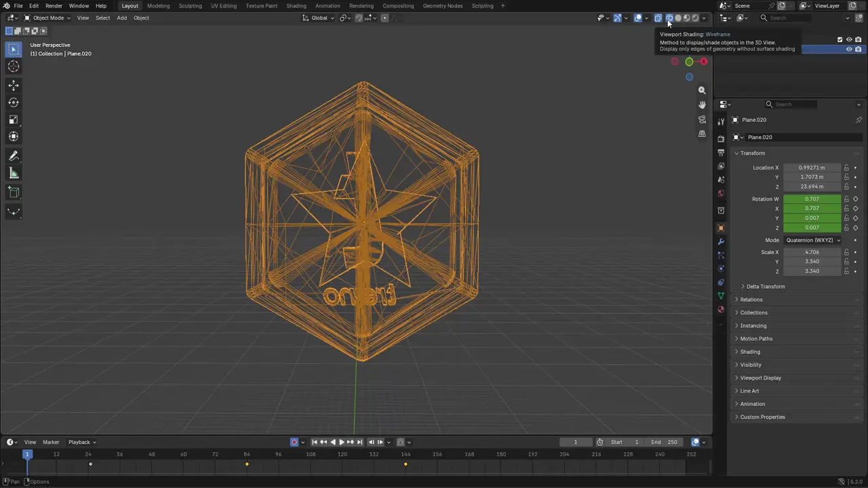Expand the Delta Transform section
This screenshot has height=488, width=868.
pos(765,287)
